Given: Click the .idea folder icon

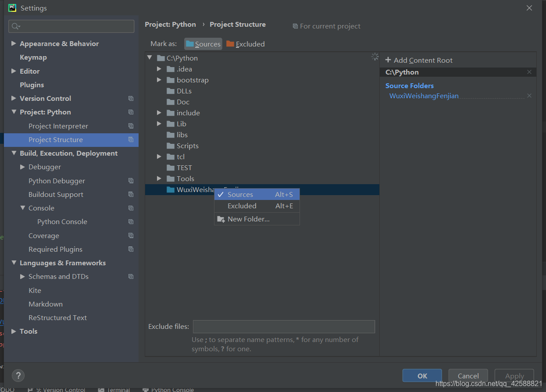Looking at the screenshot, I should point(171,69).
